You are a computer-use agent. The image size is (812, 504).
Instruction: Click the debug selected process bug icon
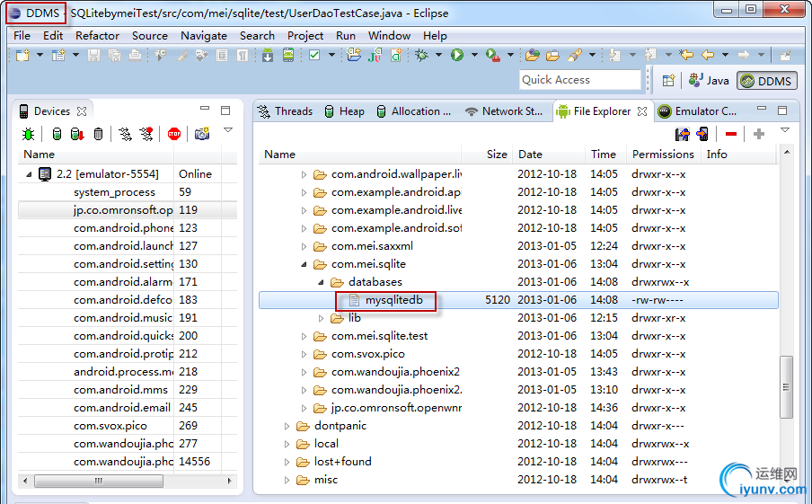coord(29,134)
